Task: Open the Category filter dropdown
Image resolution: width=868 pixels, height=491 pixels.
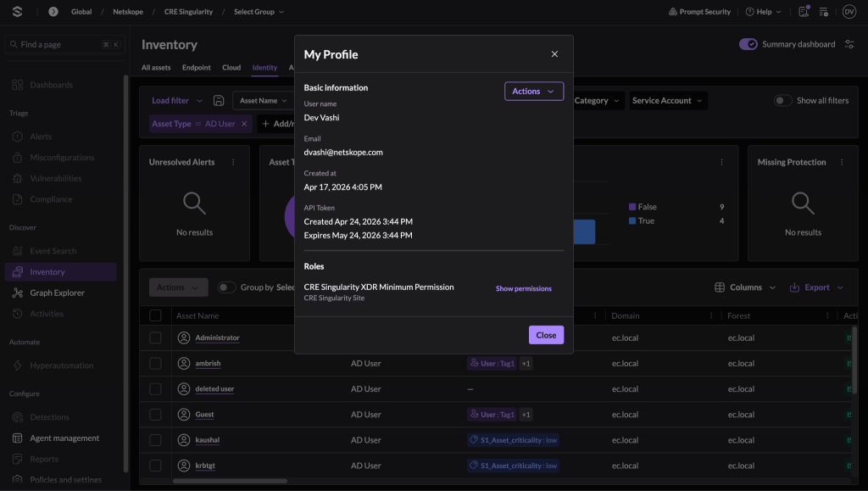Action: 599,101
